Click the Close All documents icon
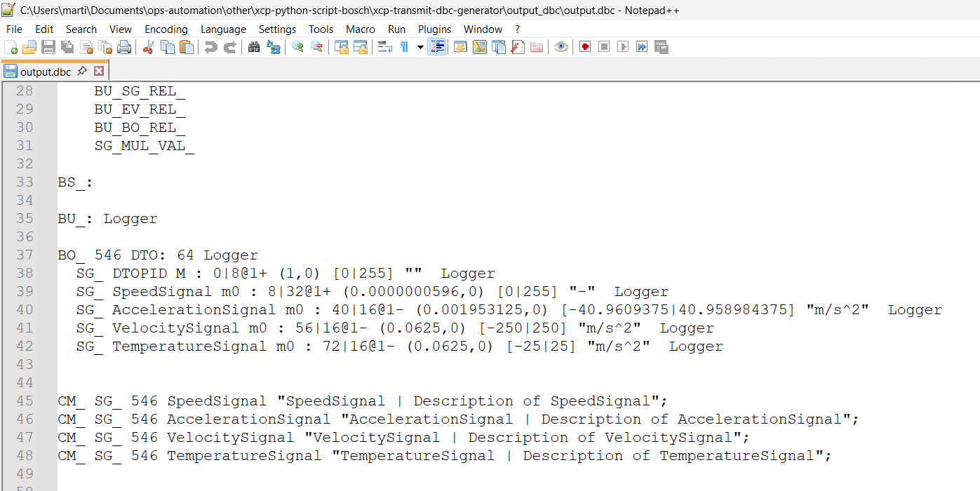This screenshot has height=491, width=980. pyautogui.click(x=106, y=47)
